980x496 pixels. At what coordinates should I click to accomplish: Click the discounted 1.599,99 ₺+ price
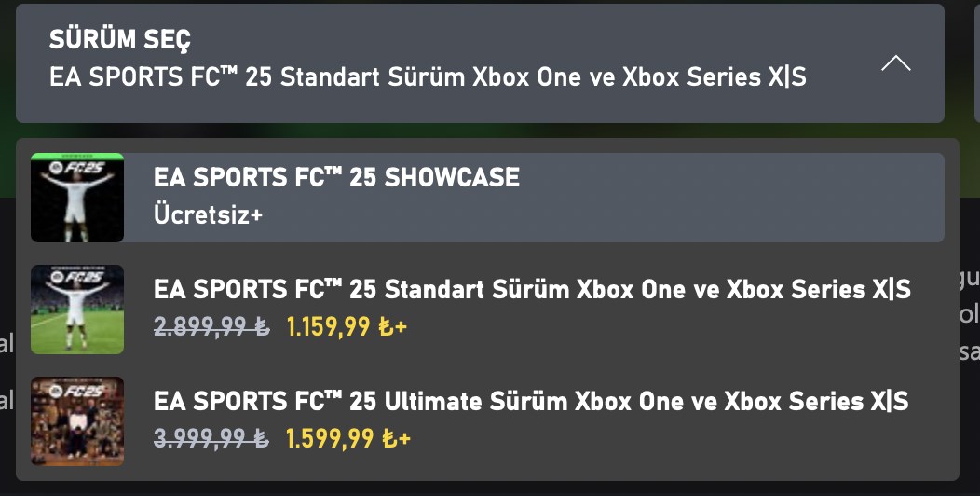pos(347,439)
